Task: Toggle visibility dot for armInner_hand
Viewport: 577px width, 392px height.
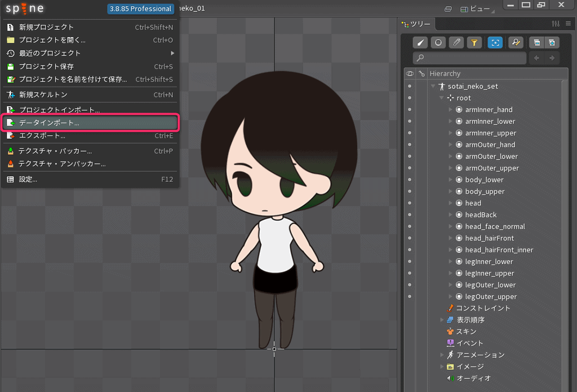Action: pyautogui.click(x=410, y=110)
